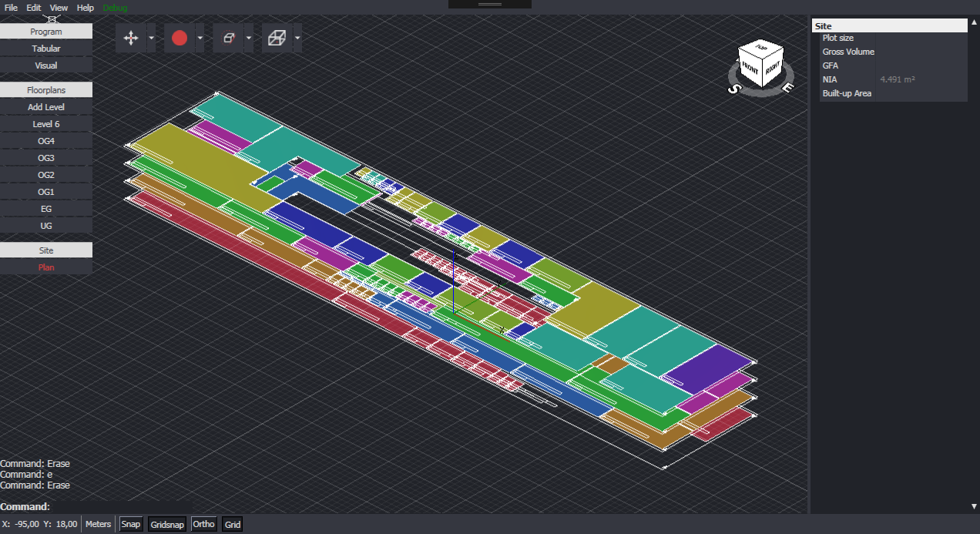
Task: Click the S compass marker on the view cube
Action: point(734,89)
